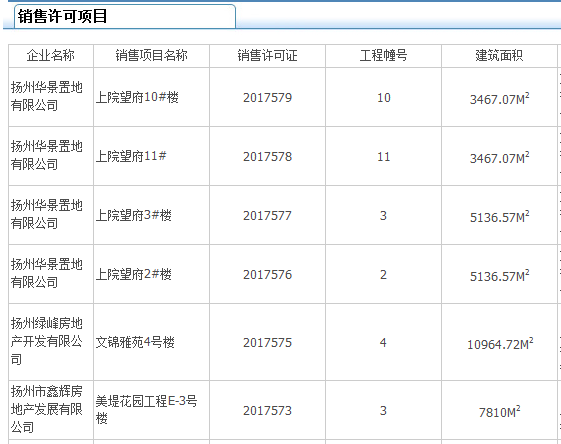Click the 销售许可证 column header
561x444 pixels.
click(267, 56)
